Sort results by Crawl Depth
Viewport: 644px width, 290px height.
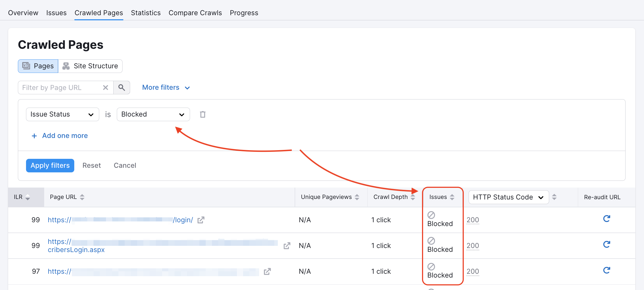click(x=413, y=197)
